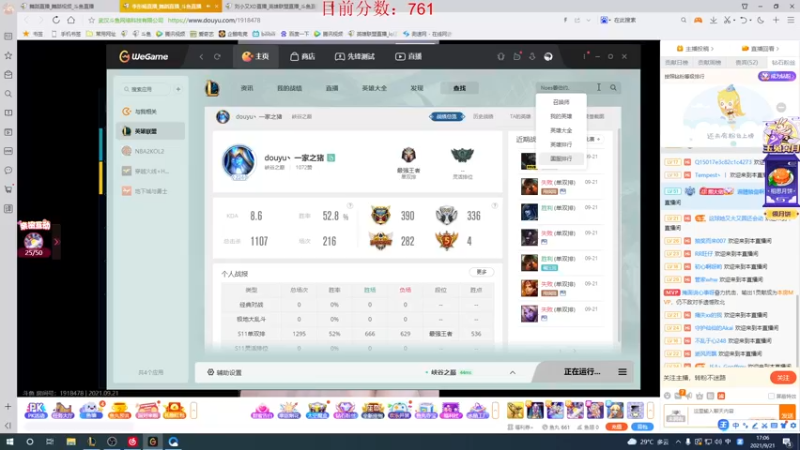Choose 召唤师 from the search dropdown

[x=561, y=102]
